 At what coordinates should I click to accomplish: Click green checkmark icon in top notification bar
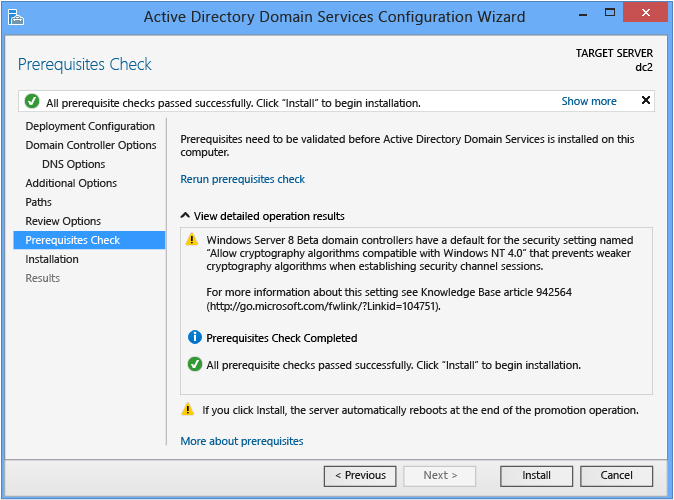[32, 101]
